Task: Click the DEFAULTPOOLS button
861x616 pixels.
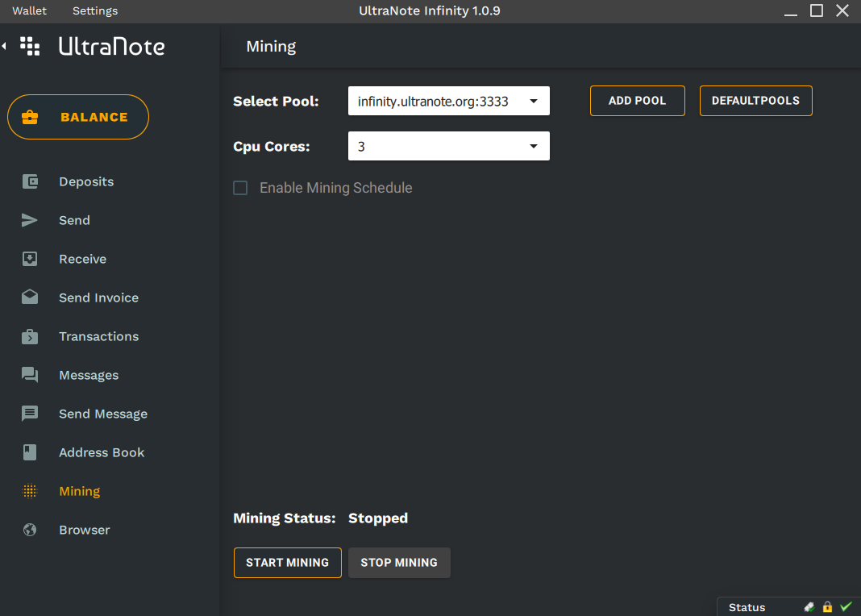Action: coord(755,101)
